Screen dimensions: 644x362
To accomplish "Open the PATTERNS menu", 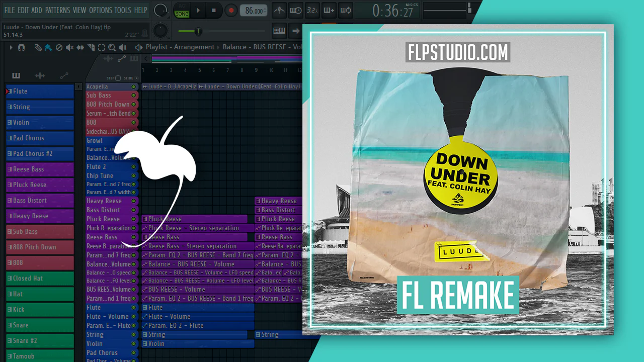I will 57,10.
